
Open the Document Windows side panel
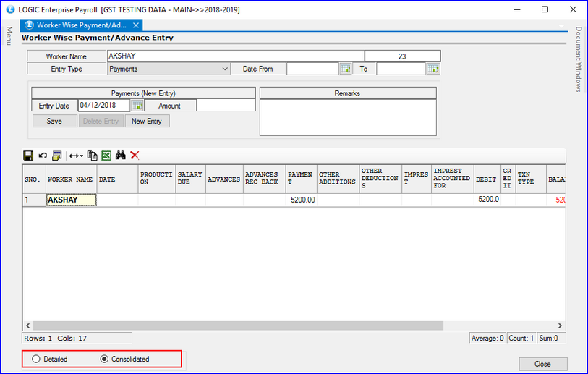click(x=579, y=59)
